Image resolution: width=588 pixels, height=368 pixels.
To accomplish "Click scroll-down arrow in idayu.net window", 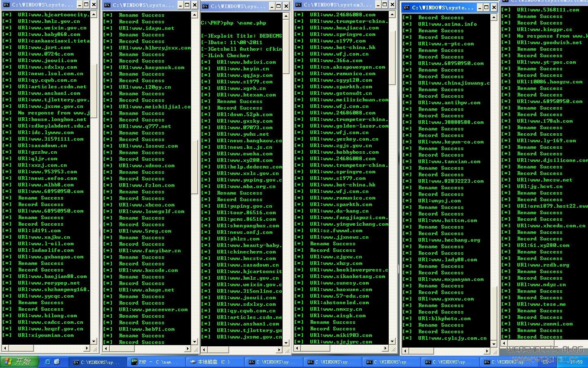I will pyautogui.click(x=195, y=341).
